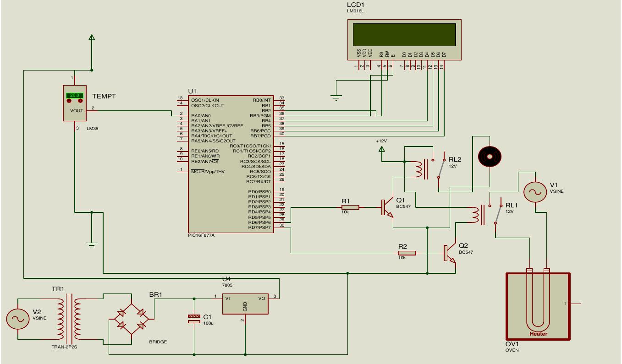
Task: Click the TR1 reference label
Action: pos(58,289)
